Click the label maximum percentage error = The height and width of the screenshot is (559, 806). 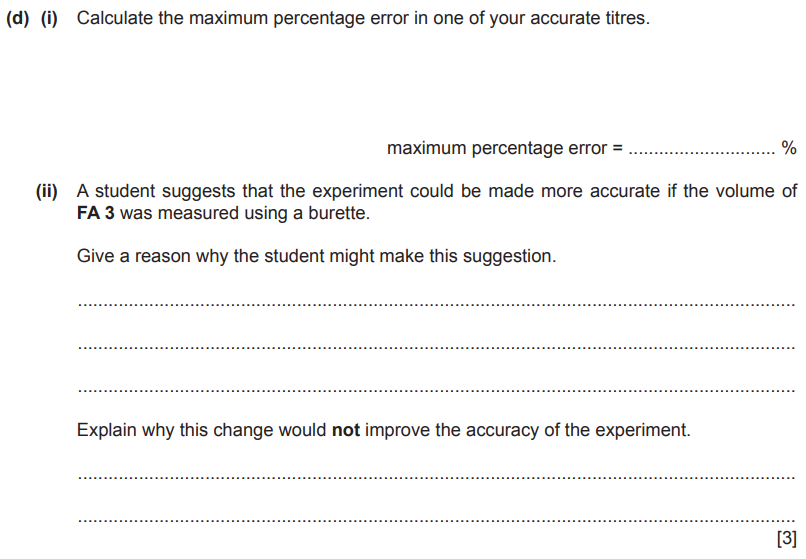pos(505,148)
